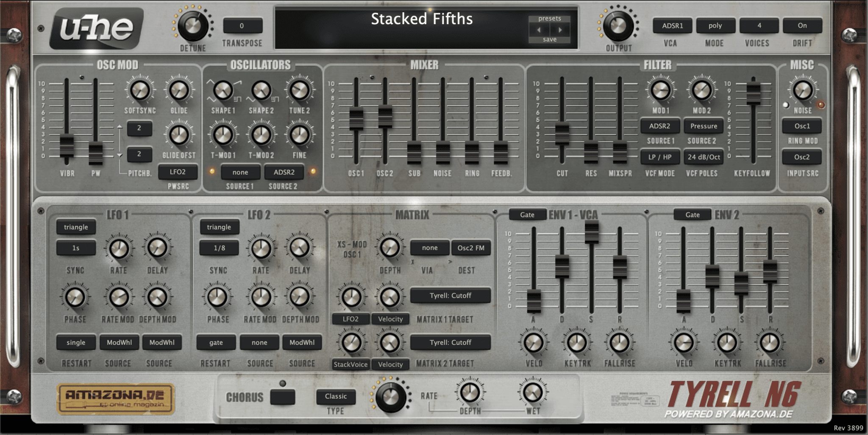Image resolution: width=868 pixels, height=435 pixels.
Task: Click the StackVoice matrix source button
Action: point(350,364)
